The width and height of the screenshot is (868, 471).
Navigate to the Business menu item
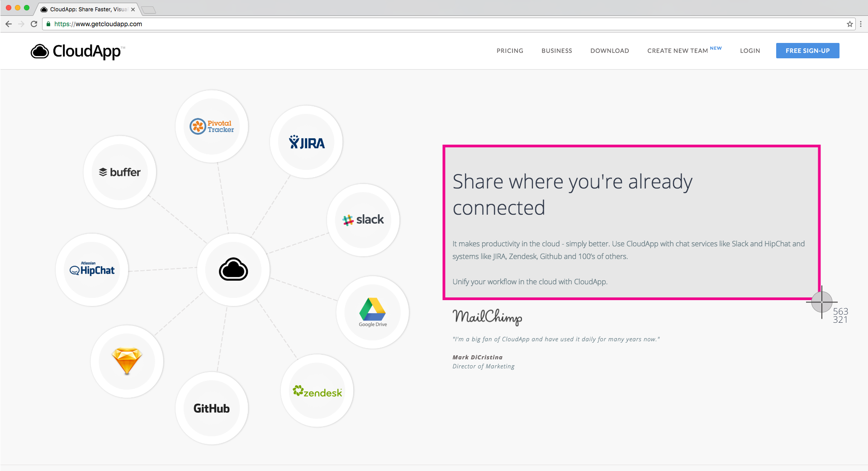pos(556,51)
